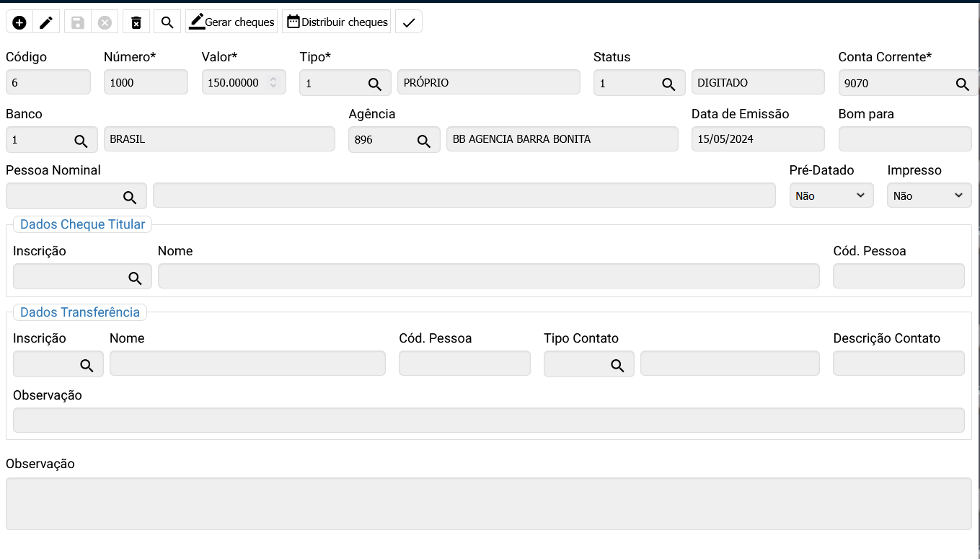980x559 pixels.
Task: Click the trash delete icon in toolbar
Action: (x=136, y=22)
